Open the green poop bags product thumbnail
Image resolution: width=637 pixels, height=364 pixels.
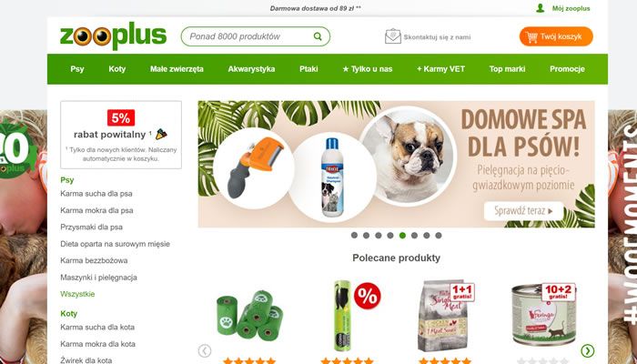coord(250,315)
